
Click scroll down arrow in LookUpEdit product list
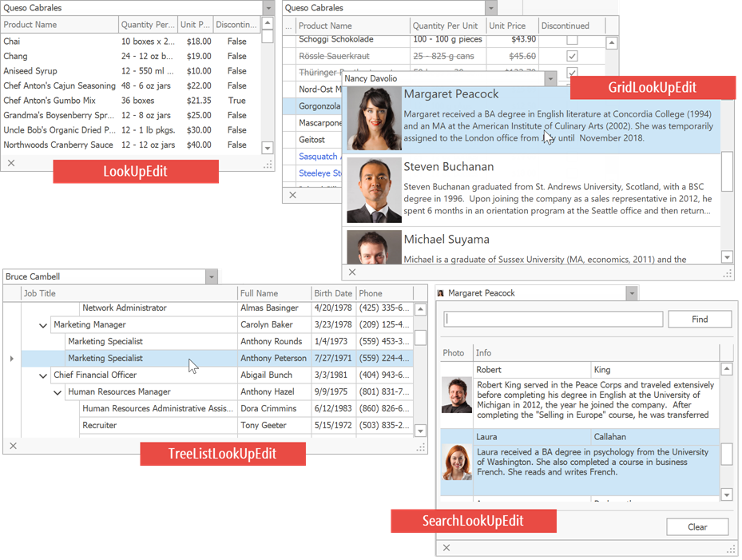point(268,148)
